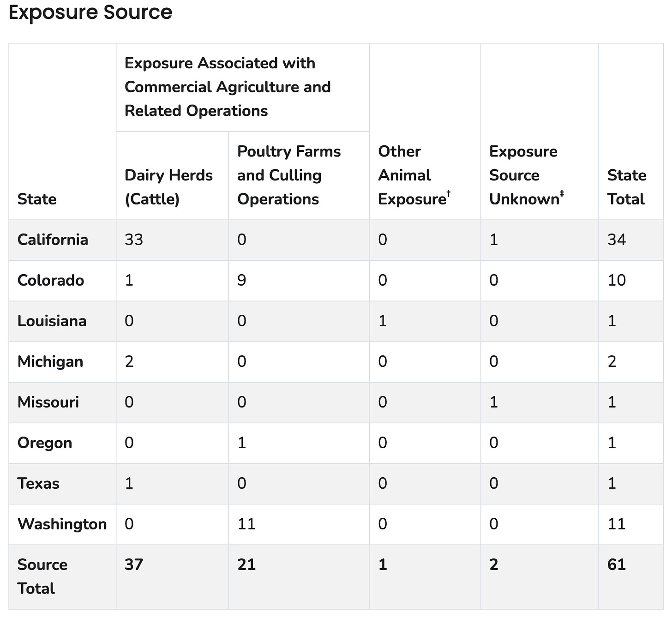This screenshot has width=672, height=618.
Task: Select the Louisiana row label
Action: 52,321
